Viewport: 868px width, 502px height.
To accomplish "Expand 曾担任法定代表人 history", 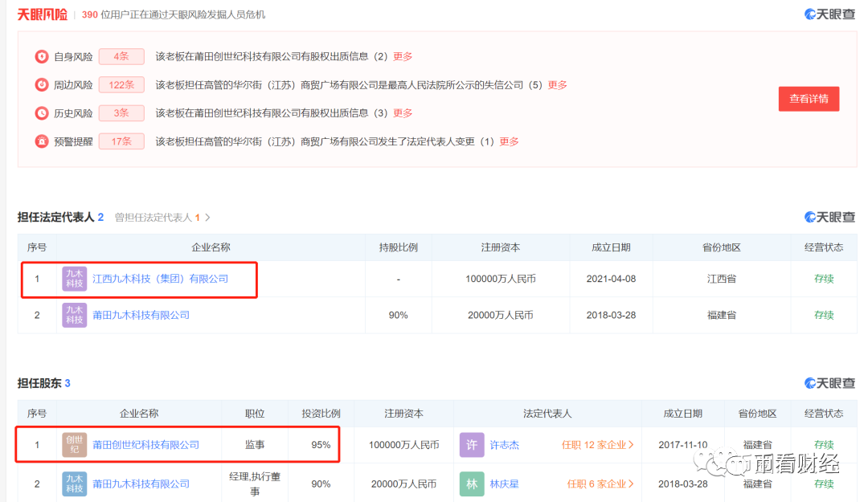I will 162,218.
